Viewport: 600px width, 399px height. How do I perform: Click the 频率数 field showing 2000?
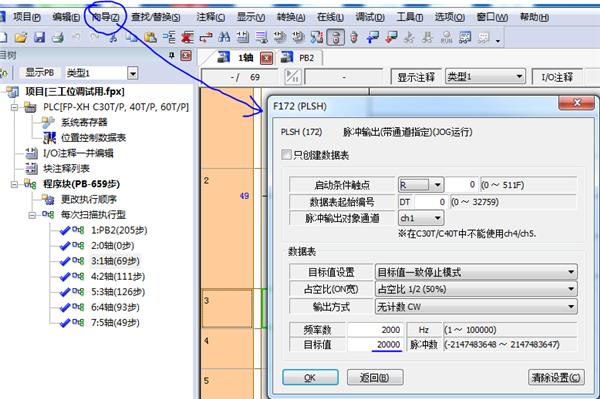point(375,329)
